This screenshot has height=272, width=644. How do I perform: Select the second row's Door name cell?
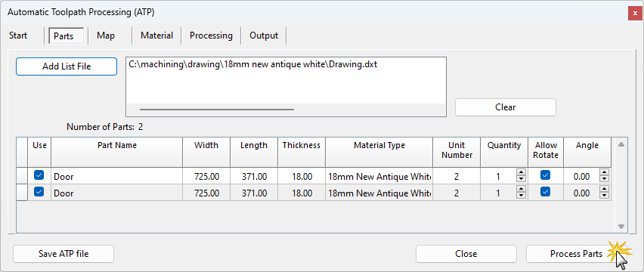point(117,193)
